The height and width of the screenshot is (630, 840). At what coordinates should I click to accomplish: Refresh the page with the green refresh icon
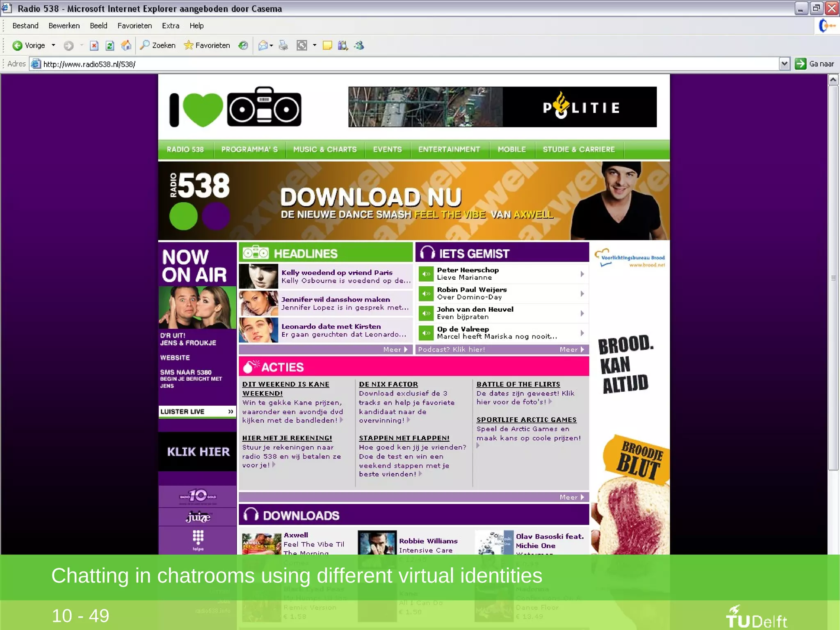coord(110,46)
